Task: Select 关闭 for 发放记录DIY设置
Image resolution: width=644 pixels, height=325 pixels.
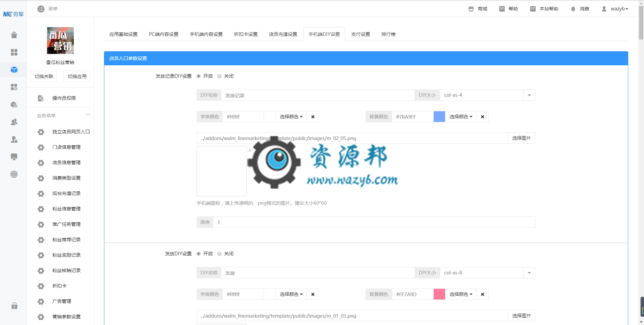Action: [x=219, y=76]
